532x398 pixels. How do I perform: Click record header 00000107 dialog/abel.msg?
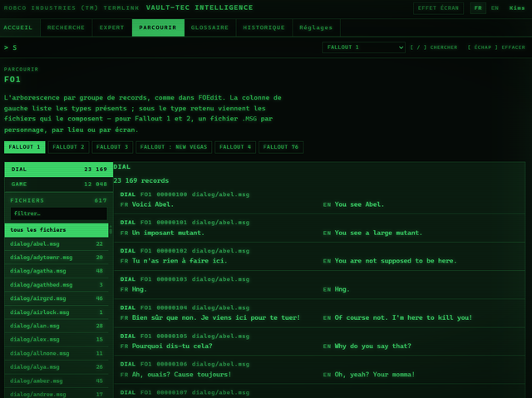click(x=185, y=392)
